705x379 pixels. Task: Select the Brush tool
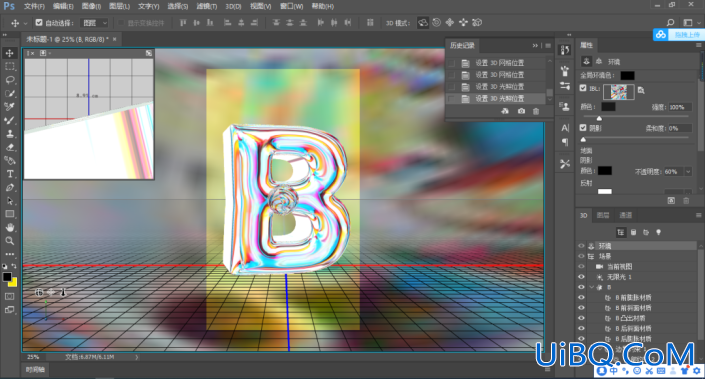9,120
